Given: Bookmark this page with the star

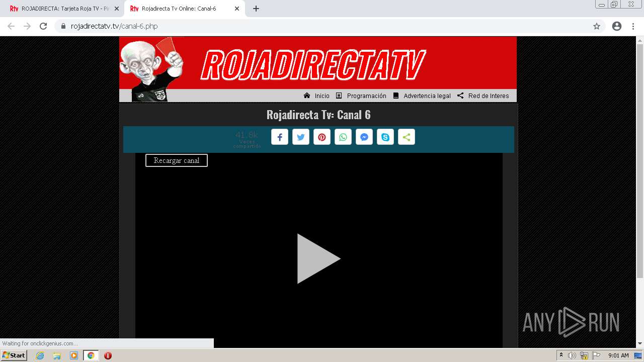Looking at the screenshot, I should pos(597,26).
